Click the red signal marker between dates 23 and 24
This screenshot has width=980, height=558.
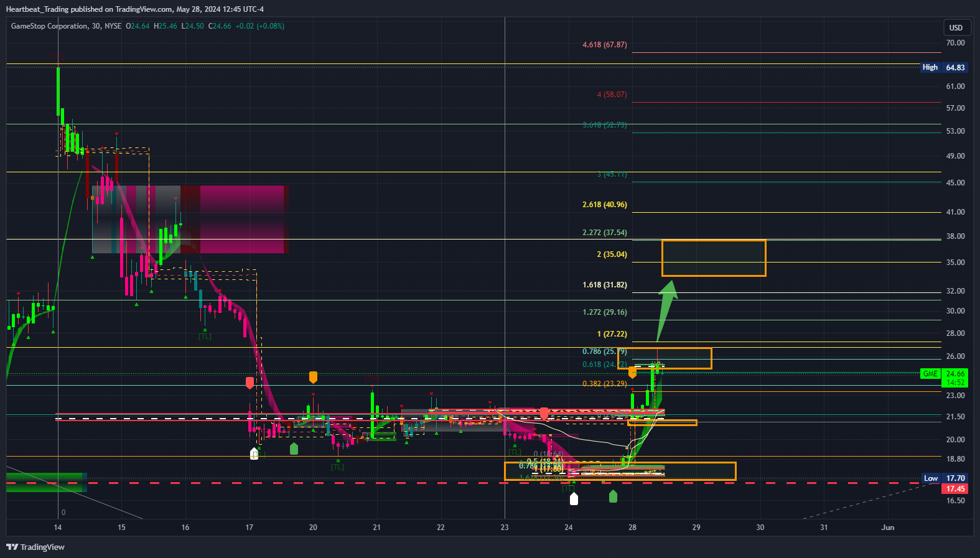(x=544, y=414)
